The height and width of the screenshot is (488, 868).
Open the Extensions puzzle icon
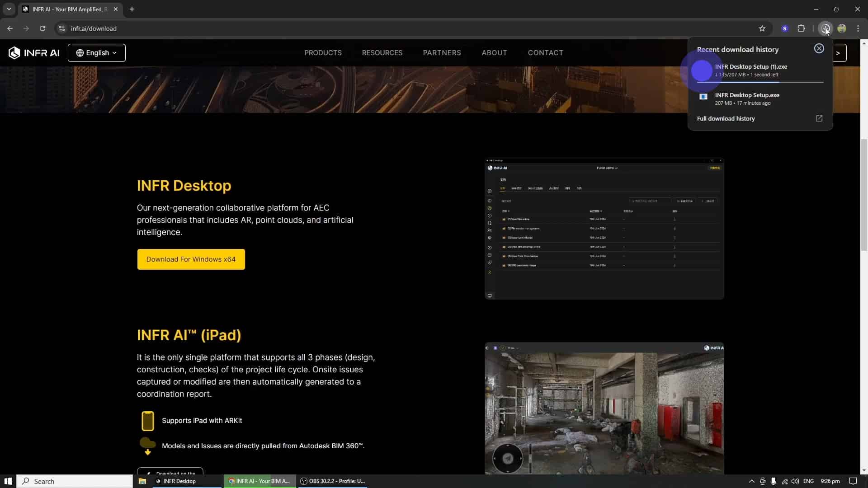click(x=801, y=28)
